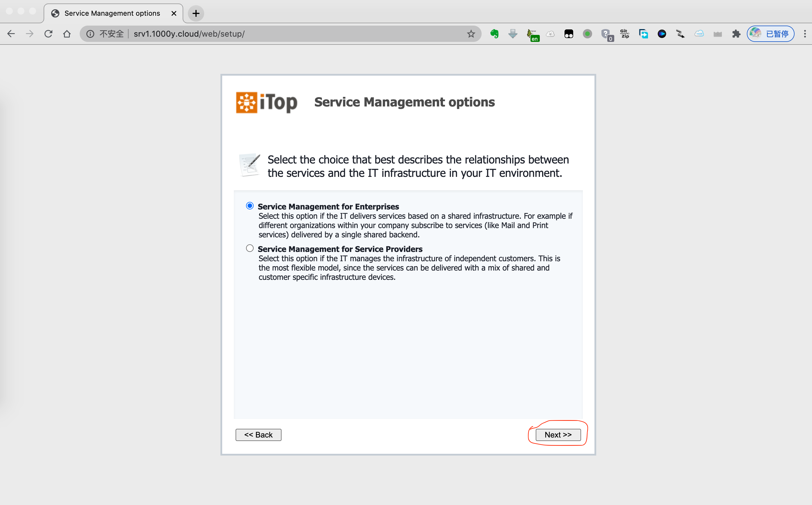812x505 pixels.
Task: Close the Service Management options tab
Action: coord(174,13)
